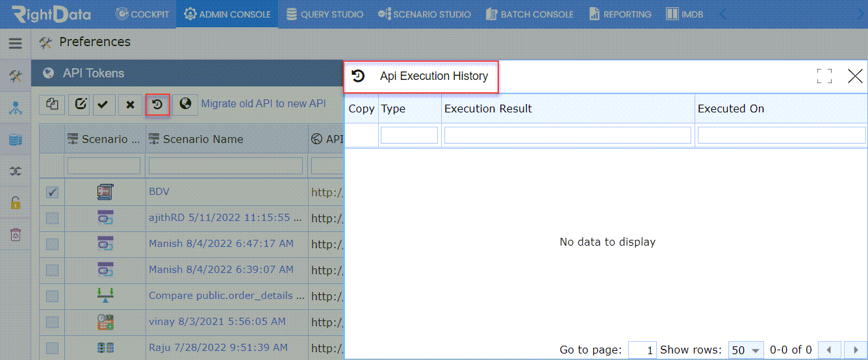Image resolution: width=868 pixels, height=360 pixels.
Task: Check the Compare public.order_details row checkbox
Action: click(x=52, y=296)
